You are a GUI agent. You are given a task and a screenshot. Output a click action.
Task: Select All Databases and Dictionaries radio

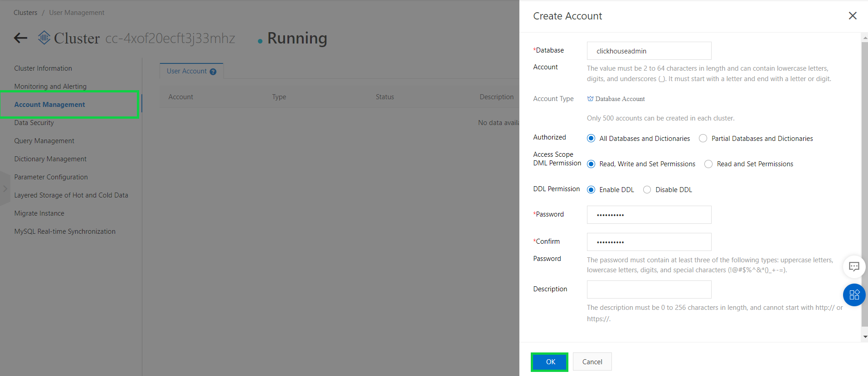(591, 138)
